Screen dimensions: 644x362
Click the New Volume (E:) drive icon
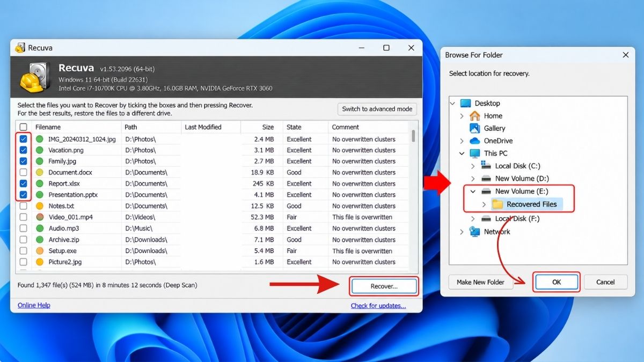pyautogui.click(x=486, y=191)
